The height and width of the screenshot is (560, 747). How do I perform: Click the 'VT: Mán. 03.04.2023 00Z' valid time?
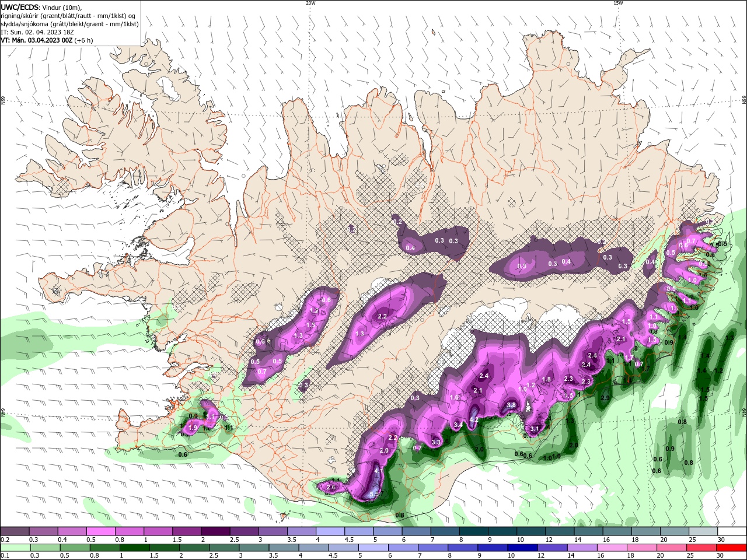[x=36, y=40]
